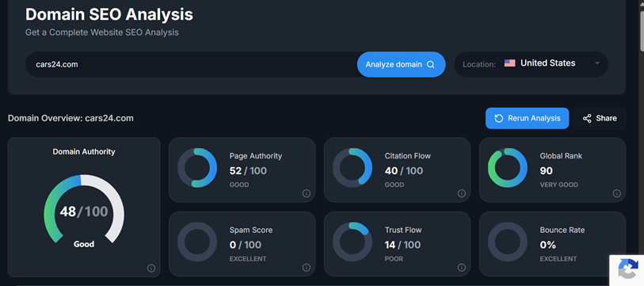
Task: Click magnifier icon in Analyze domain button
Action: 430,64
